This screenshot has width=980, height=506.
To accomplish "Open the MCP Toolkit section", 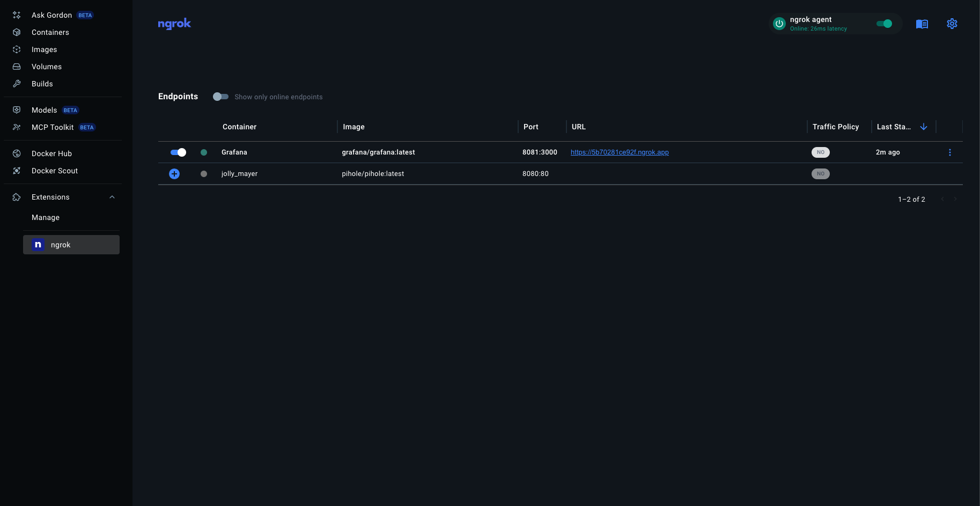I will 53,127.
